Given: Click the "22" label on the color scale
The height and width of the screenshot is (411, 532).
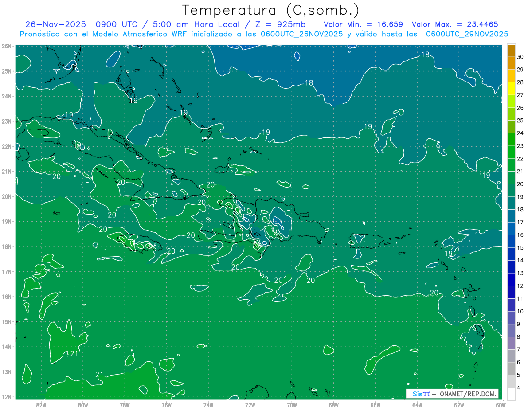Looking at the screenshot, I should pyautogui.click(x=520, y=159).
